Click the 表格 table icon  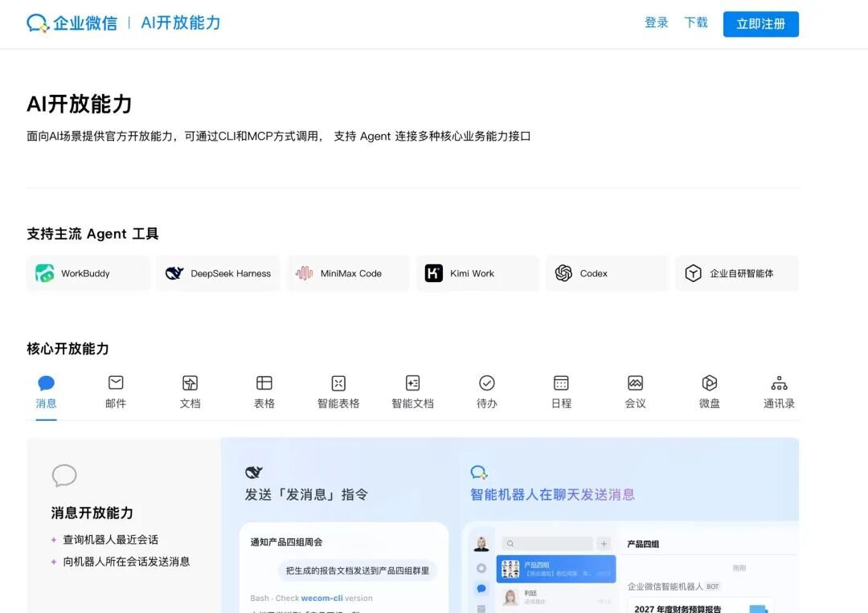pos(264,383)
